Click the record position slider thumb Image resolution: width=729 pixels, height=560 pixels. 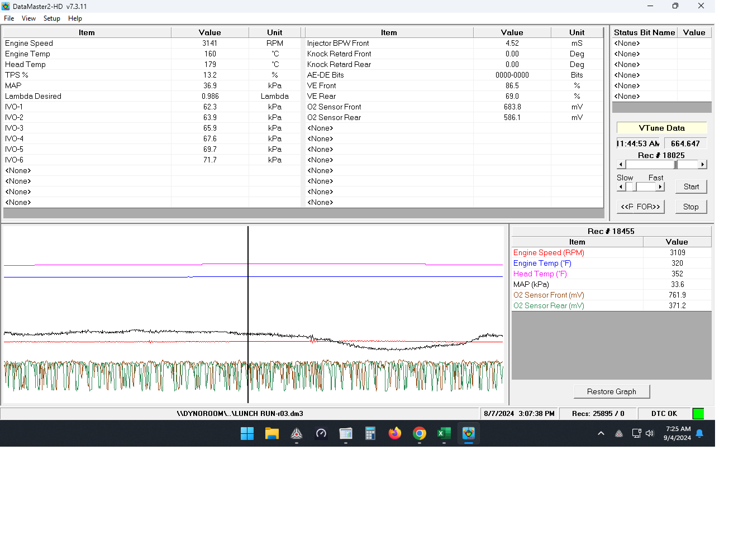(676, 165)
